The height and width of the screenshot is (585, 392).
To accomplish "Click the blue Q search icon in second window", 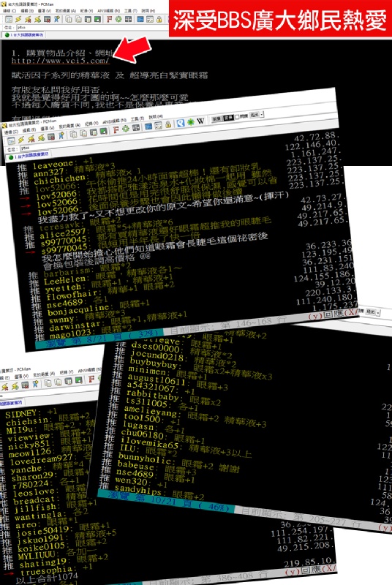I will (181, 123).
